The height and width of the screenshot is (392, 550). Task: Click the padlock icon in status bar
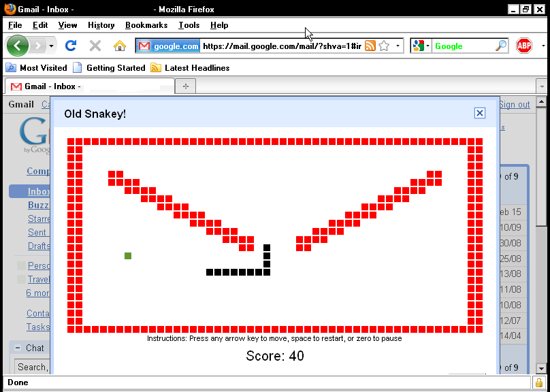pyautogui.click(x=539, y=382)
